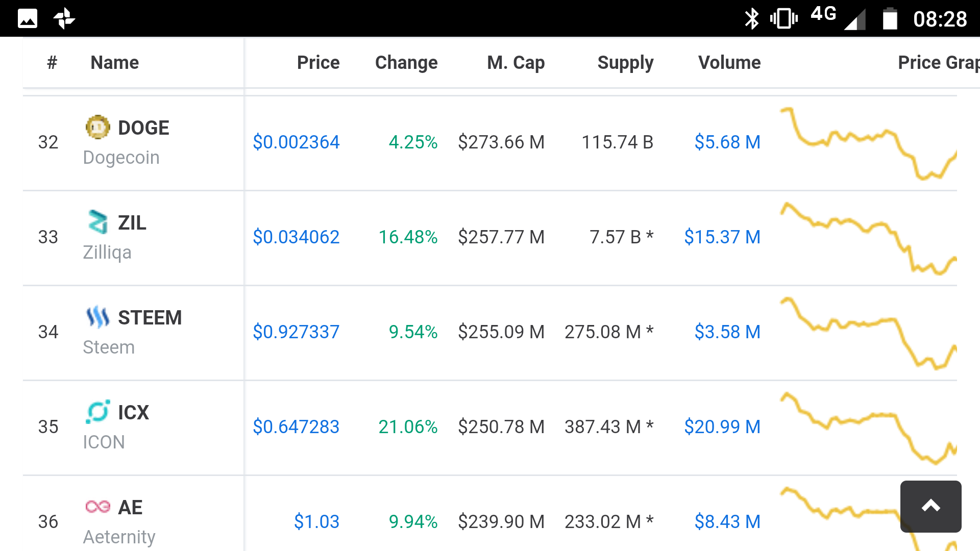The image size is (980, 551).
Task: Sort table by Price column header
Action: [x=318, y=62]
